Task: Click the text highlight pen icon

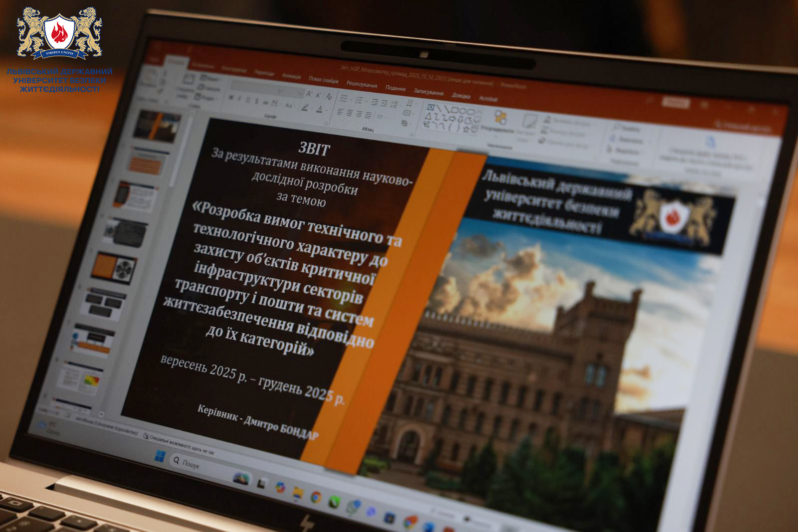Action: click(304, 108)
